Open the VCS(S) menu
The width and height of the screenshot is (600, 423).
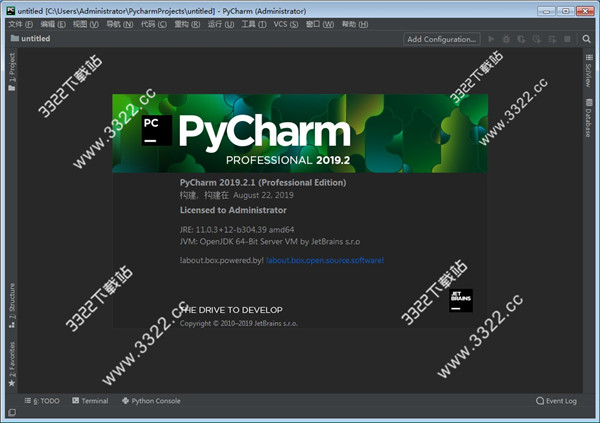(285, 24)
